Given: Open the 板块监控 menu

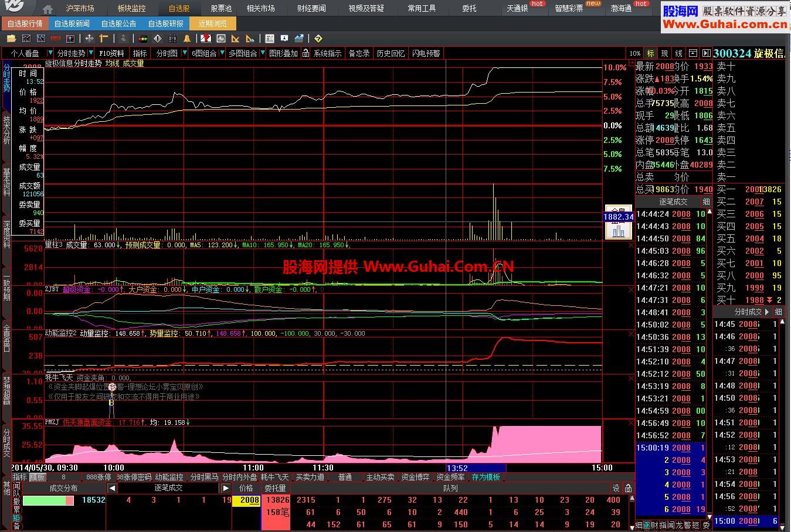Looking at the screenshot, I should (131, 9).
